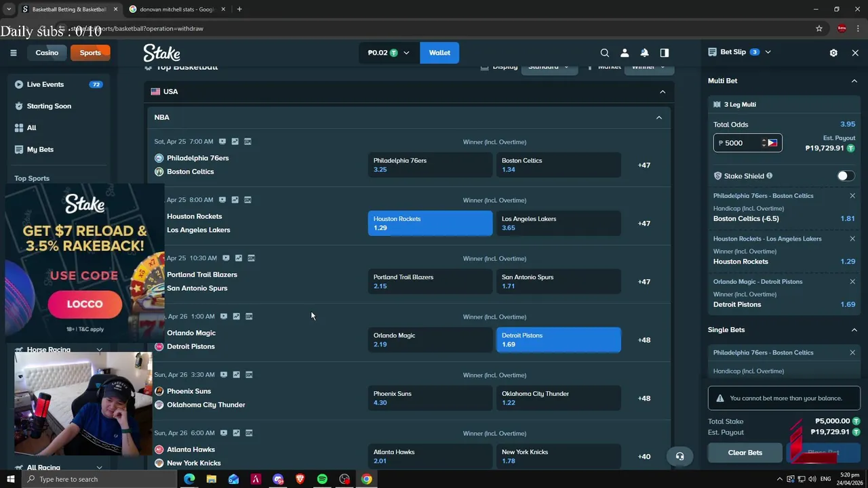This screenshot has width=868, height=488.
Task: Open the user profile icon
Action: [625, 53]
